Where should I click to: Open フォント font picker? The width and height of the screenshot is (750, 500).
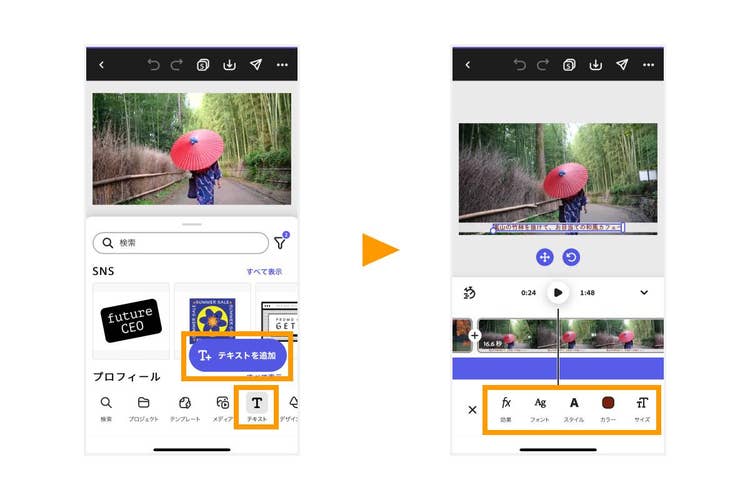tap(540, 409)
